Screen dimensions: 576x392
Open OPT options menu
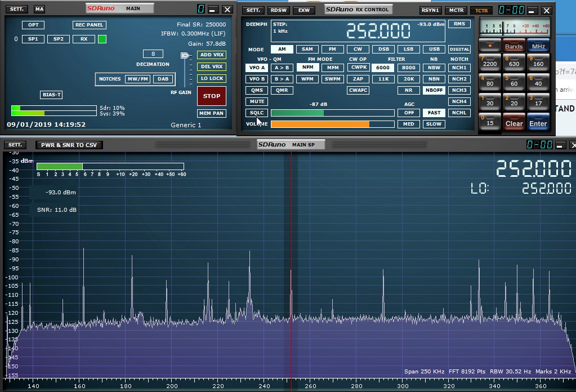coord(33,25)
